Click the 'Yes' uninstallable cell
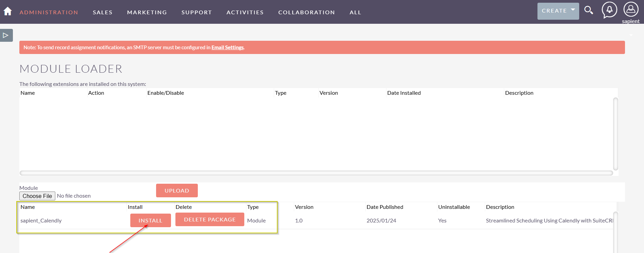The image size is (644, 253). pyautogui.click(x=442, y=220)
